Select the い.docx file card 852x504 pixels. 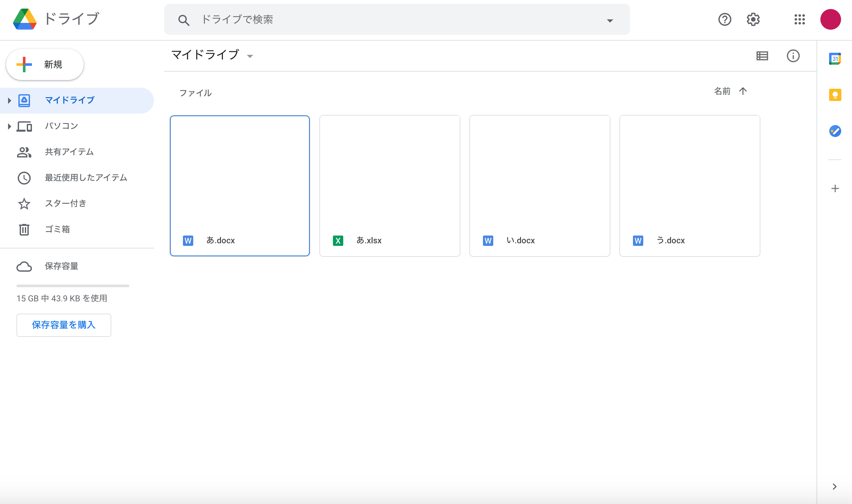click(540, 186)
